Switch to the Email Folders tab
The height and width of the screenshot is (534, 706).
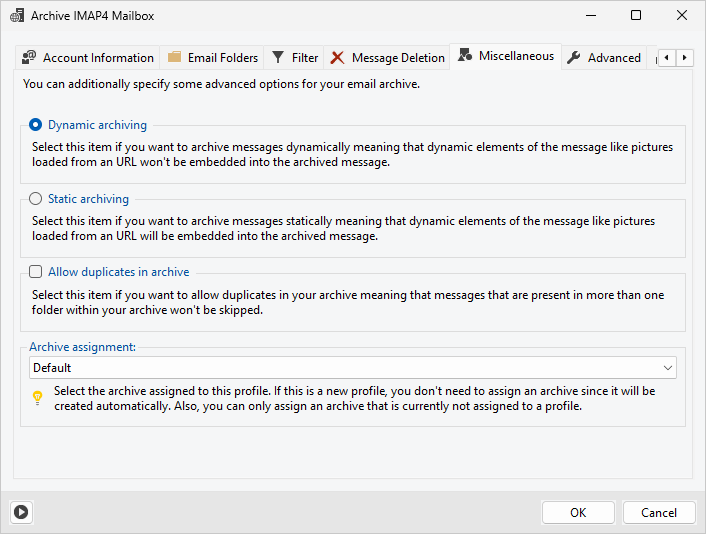(x=222, y=58)
